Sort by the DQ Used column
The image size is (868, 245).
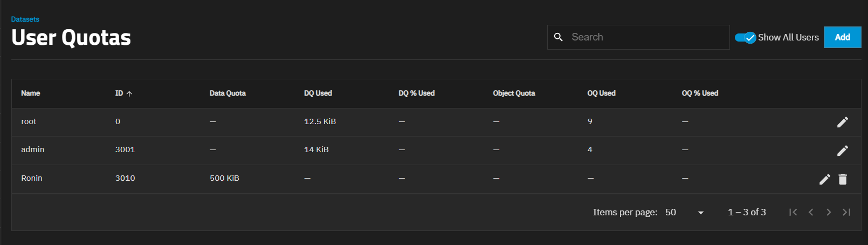[x=318, y=93]
